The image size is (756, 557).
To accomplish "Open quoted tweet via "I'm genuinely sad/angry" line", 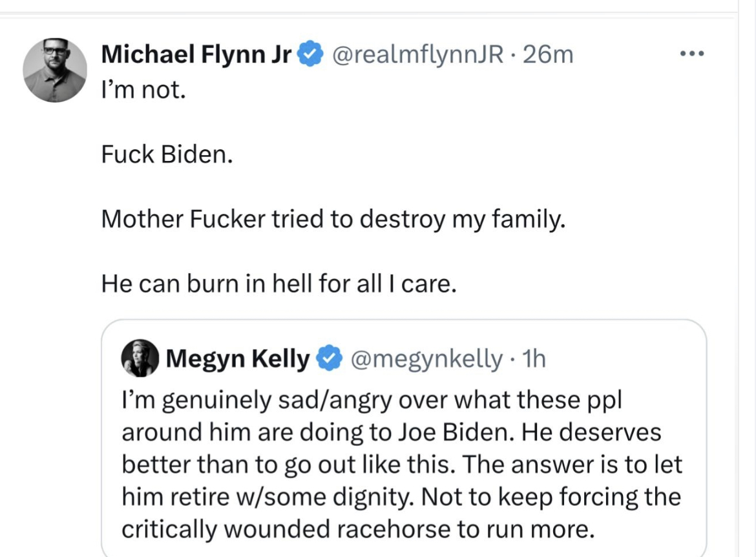I will click(371, 401).
